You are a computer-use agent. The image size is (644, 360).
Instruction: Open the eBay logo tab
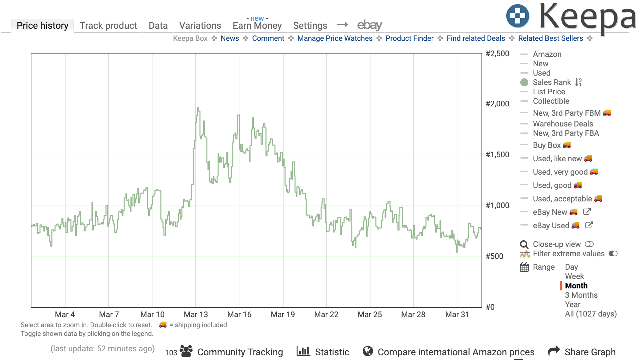(x=369, y=25)
